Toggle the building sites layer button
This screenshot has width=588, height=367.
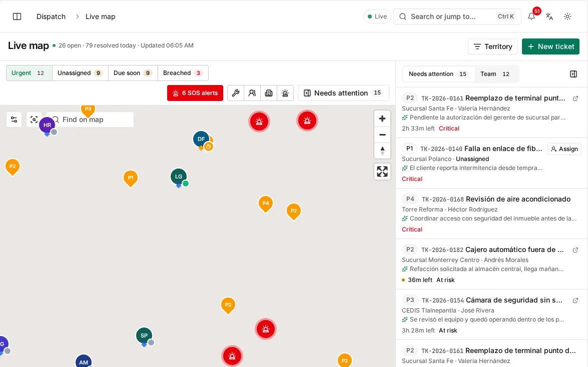(269, 93)
